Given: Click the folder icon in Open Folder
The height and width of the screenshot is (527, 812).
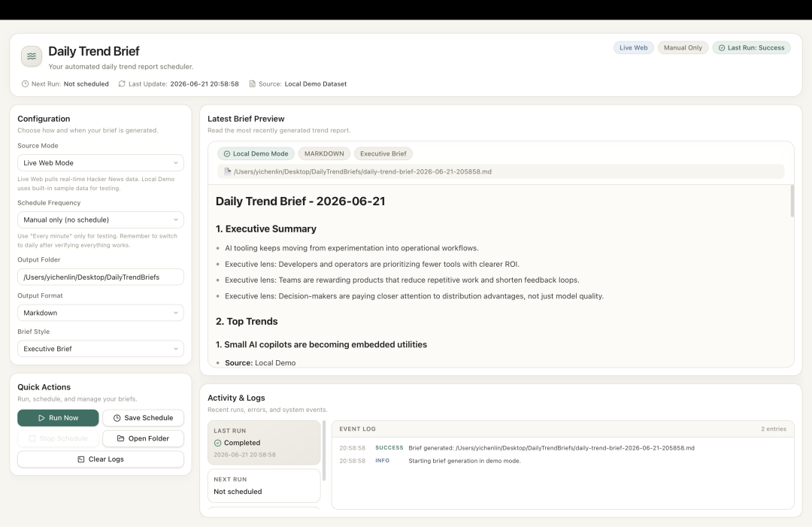Looking at the screenshot, I should (x=120, y=438).
